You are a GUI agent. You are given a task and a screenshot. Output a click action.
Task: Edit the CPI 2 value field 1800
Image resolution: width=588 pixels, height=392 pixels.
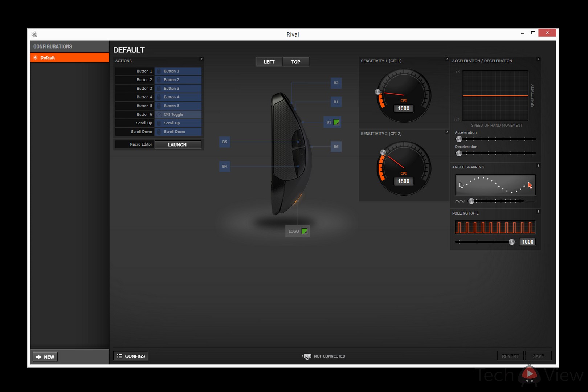coord(404,181)
